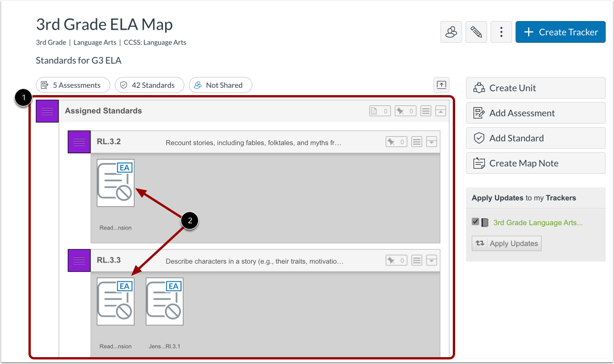Click the upload/export icon above Assigned Standards

click(x=441, y=84)
